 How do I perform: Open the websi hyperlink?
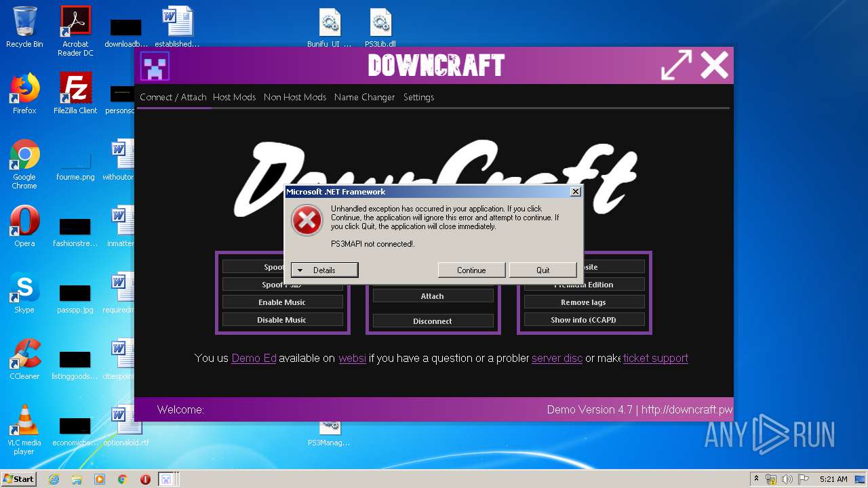(353, 358)
